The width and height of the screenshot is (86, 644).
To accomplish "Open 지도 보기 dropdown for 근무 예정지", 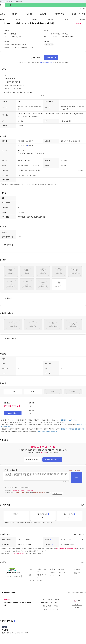I will coord(80,170).
